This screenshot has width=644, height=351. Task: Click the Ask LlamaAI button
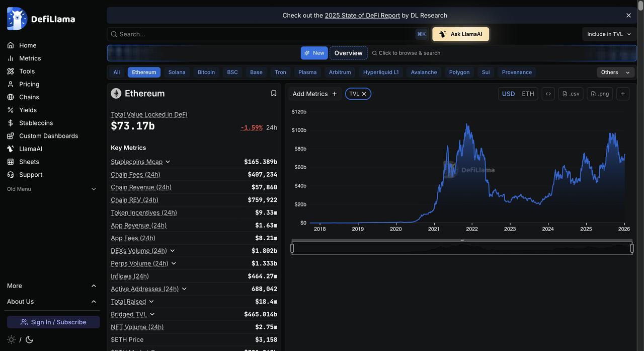click(460, 34)
